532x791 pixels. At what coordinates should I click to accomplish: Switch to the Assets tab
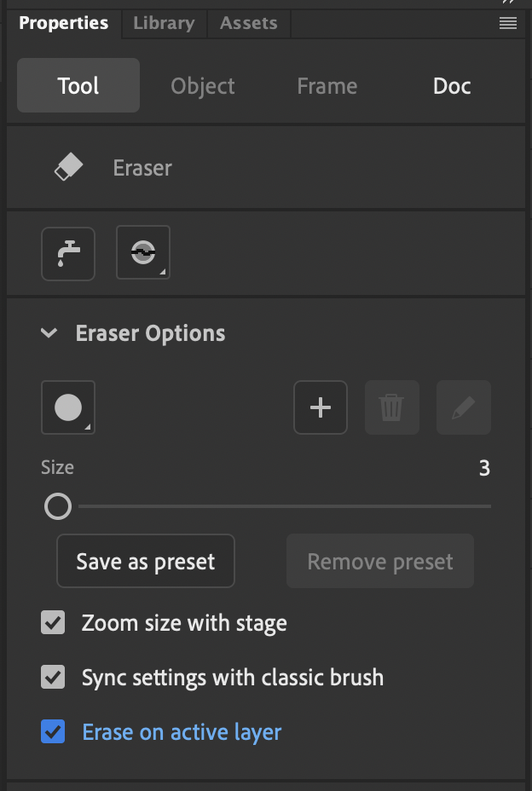[248, 24]
